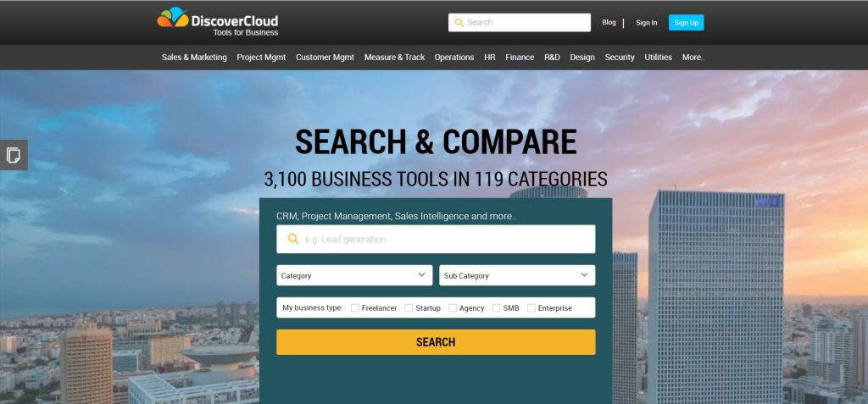This screenshot has width=868, height=404.
Task: Click the 'SEARCH & COMPARE' heading
Action: pyautogui.click(x=437, y=142)
